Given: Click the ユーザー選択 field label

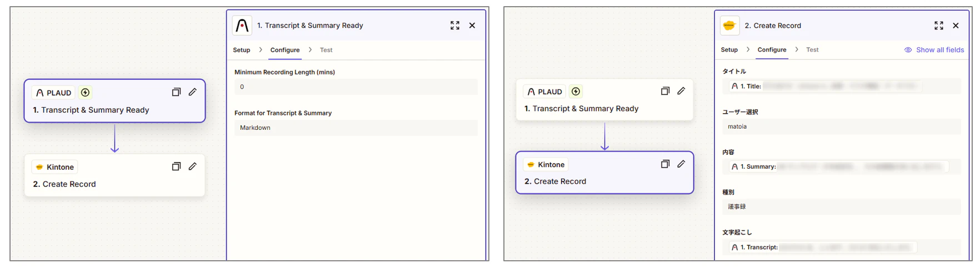Looking at the screenshot, I should (740, 112).
